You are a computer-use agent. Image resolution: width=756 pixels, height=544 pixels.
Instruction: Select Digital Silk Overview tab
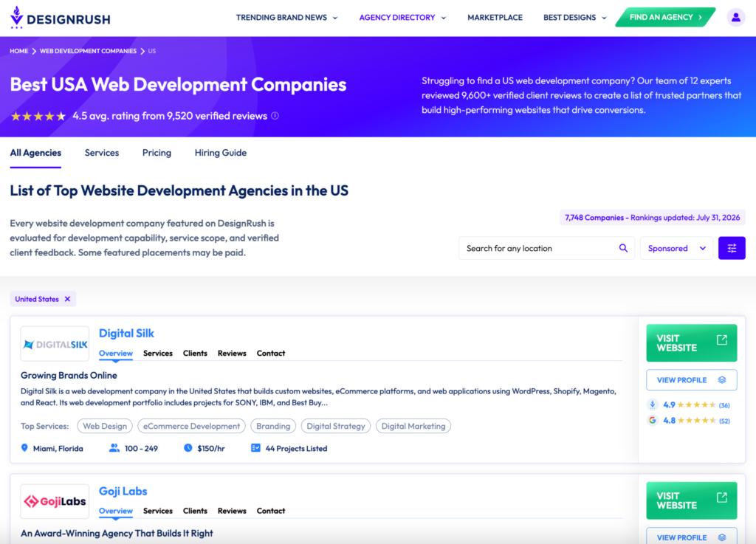coord(116,353)
